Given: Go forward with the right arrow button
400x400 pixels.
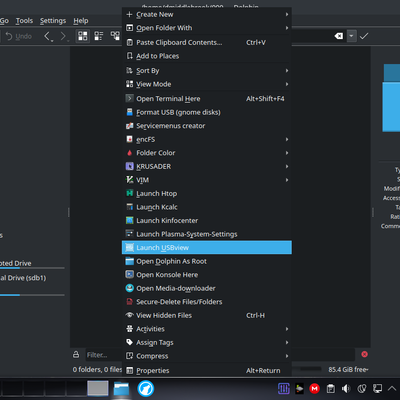Looking at the screenshot, I should coord(64,36).
